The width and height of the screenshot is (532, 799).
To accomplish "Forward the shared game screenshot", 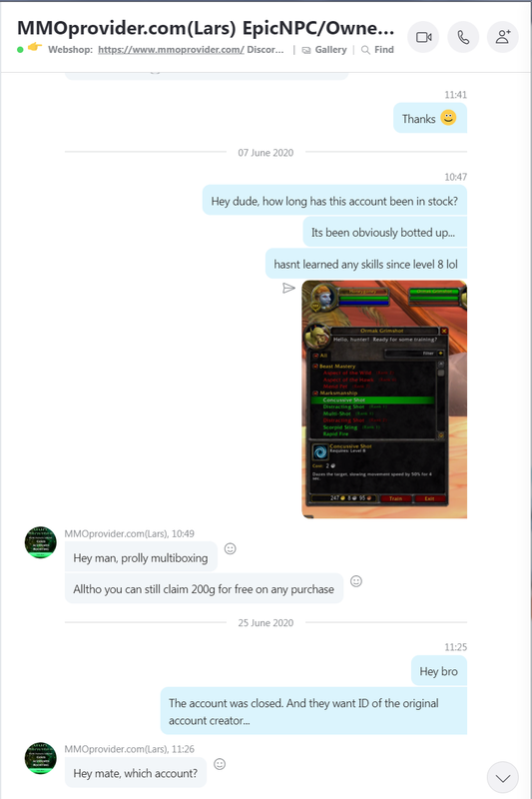I will click(288, 289).
